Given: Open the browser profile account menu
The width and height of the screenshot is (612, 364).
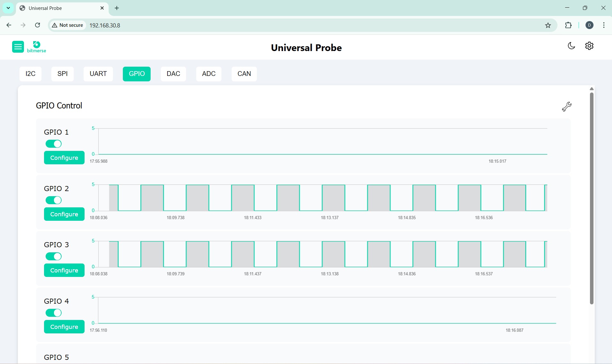Looking at the screenshot, I should point(589,25).
